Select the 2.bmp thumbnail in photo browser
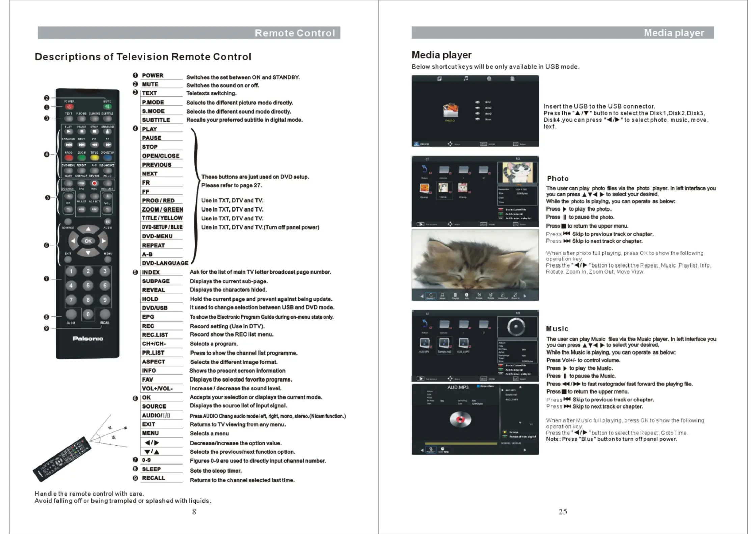Viewport: 756px width, 534px height. tap(463, 188)
